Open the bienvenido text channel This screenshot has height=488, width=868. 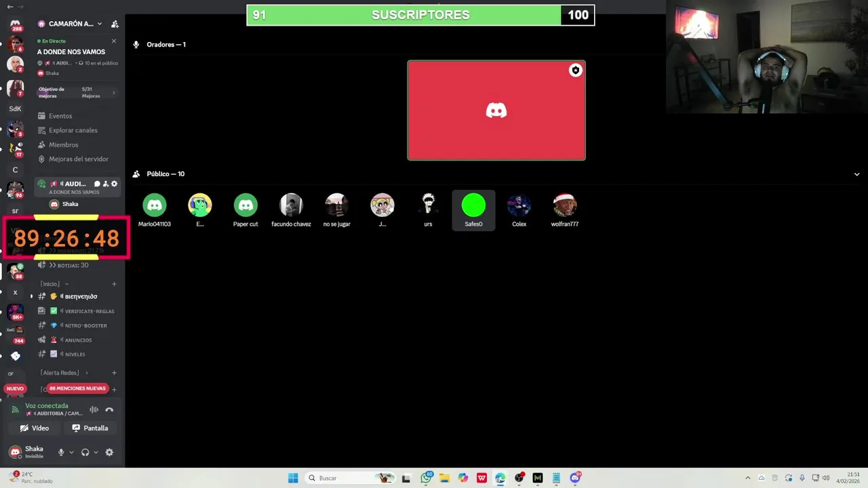78,296
